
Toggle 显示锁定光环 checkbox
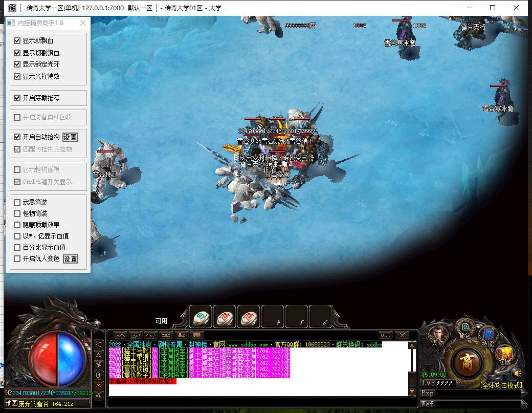point(17,64)
